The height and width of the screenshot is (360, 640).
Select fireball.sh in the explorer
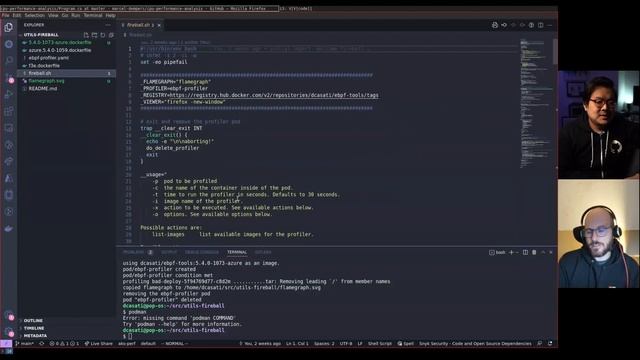[67, 73]
